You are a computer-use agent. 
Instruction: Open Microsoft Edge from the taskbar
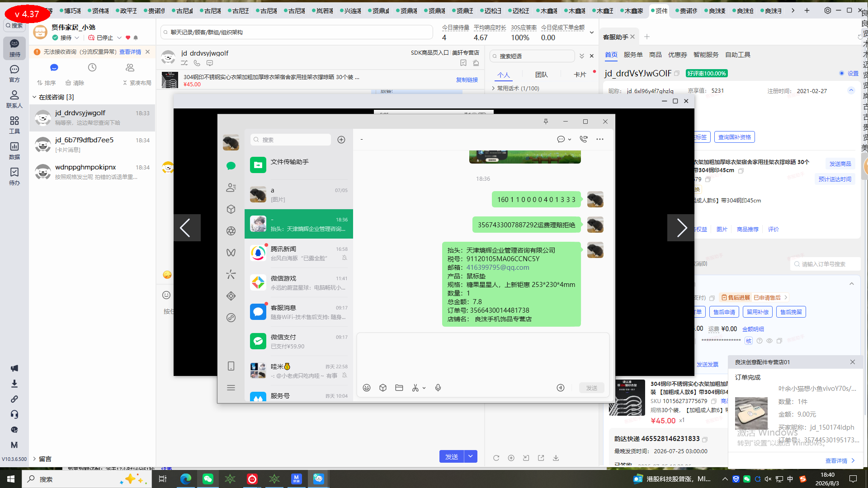pos(186,479)
